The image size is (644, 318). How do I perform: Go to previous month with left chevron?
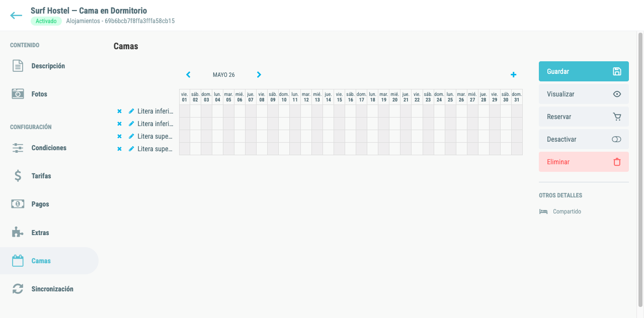(x=188, y=75)
